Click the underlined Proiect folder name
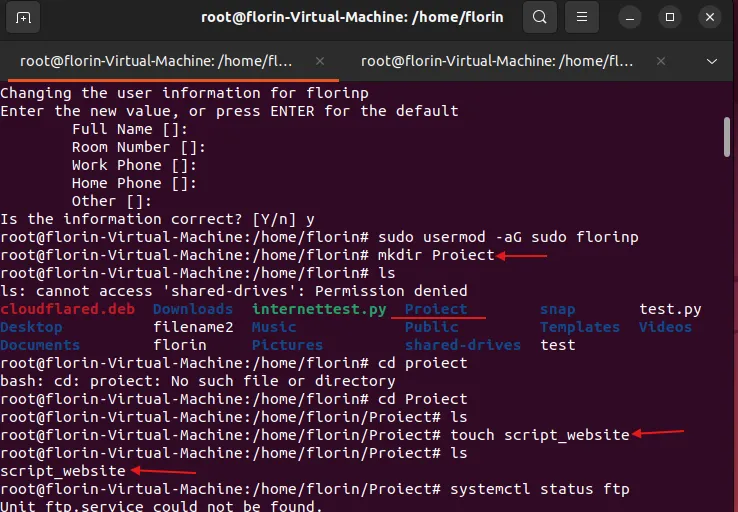 click(x=436, y=309)
